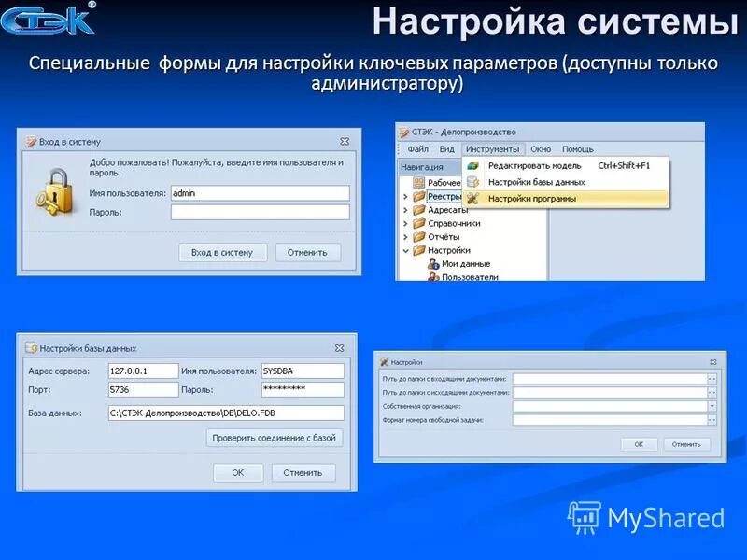
Task: Click the folder icon of 'Адресаты'
Action: pyautogui.click(x=418, y=209)
